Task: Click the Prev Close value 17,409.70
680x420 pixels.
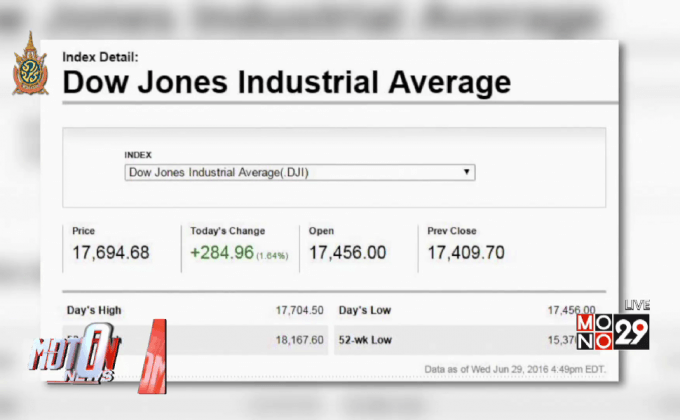Action: point(467,253)
